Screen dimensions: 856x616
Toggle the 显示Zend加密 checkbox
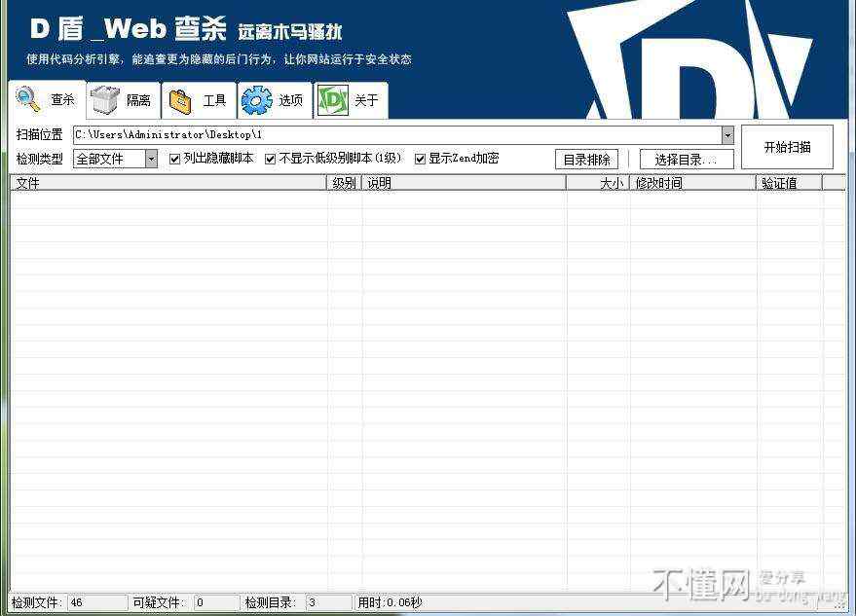(x=420, y=159)
